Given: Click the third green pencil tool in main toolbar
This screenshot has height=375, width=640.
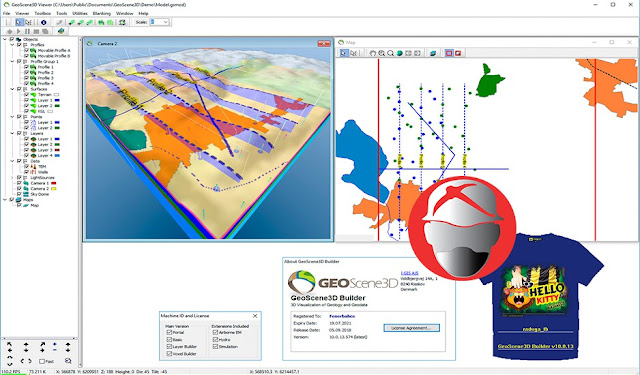Looking at the screenshot, I should coord(89,22).
